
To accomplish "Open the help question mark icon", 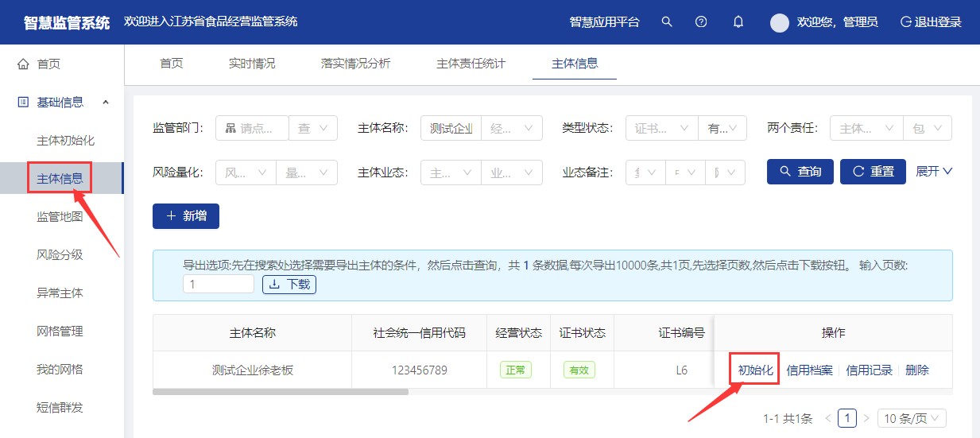I will pos(701,22).
